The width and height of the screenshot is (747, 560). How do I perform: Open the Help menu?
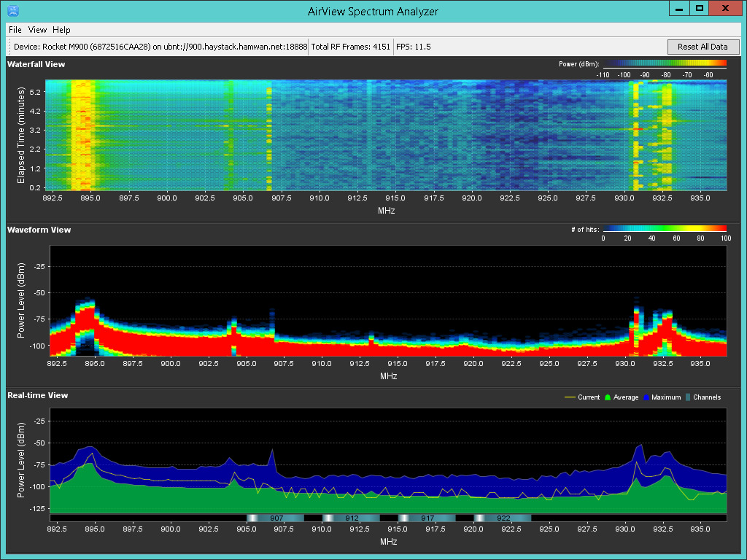click(61, 30)
